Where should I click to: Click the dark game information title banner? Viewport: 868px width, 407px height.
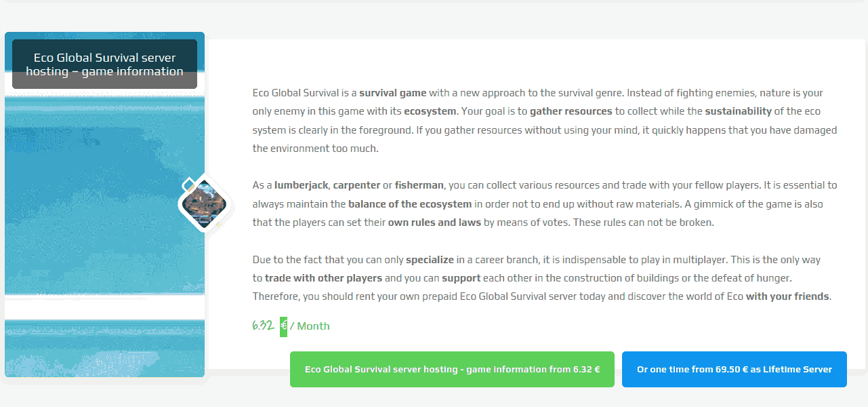coord(104,64)
